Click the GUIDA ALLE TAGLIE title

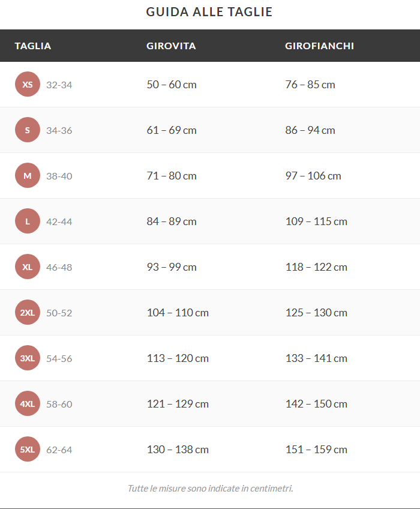click(209, 12)
